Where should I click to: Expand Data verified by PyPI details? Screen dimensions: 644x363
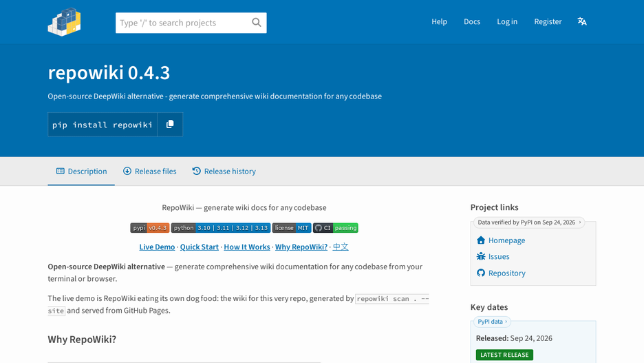pos(529,222)
